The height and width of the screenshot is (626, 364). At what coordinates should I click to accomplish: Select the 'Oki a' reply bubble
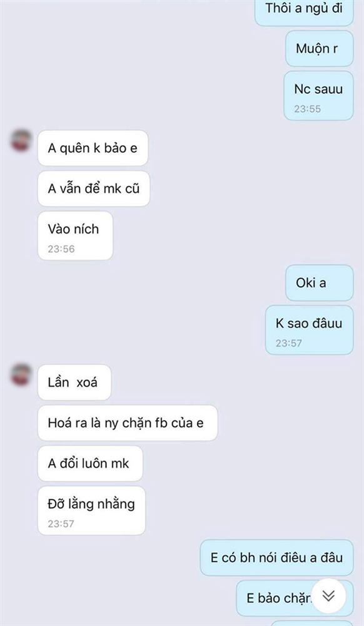click(x=320, y=283)
